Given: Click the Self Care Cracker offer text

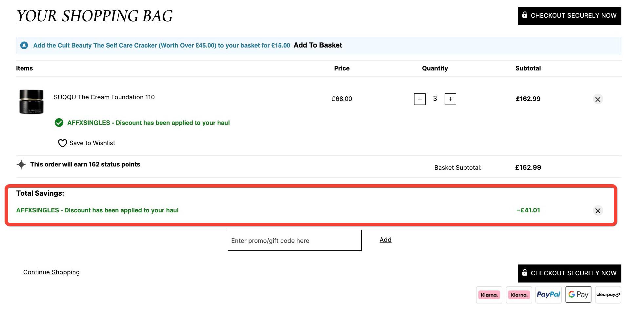Looking at the screenshot, I should coord(162,46).
